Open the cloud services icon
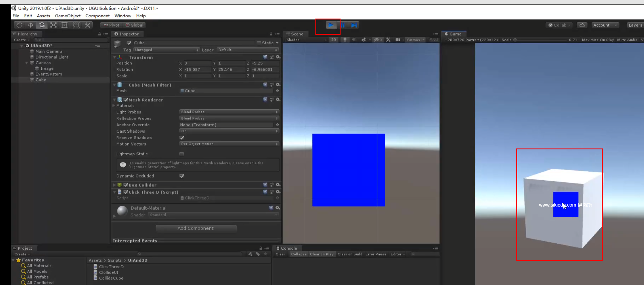Image resolution: width=644 pixels, height=285 pixels. click(582, 25)
